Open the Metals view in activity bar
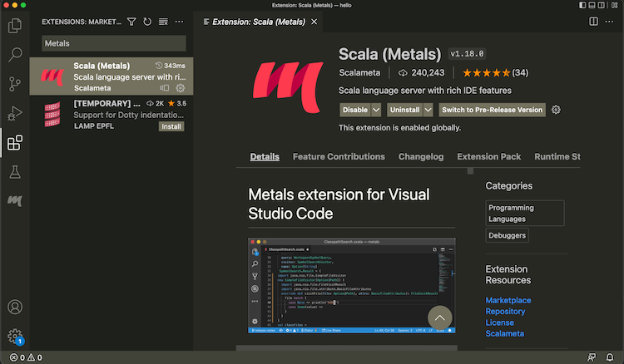624x364 pixels. click(15, 200)
